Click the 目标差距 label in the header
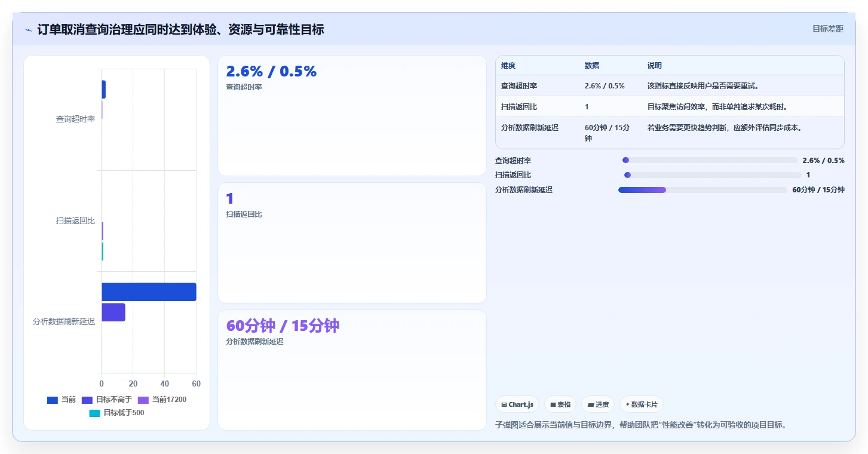Screen dimensions: 868x454 828,29
